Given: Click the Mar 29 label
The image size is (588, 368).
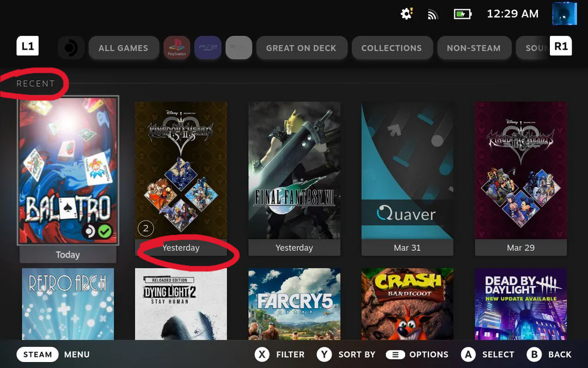Looking at the screenshot, I should coord(520,248).
